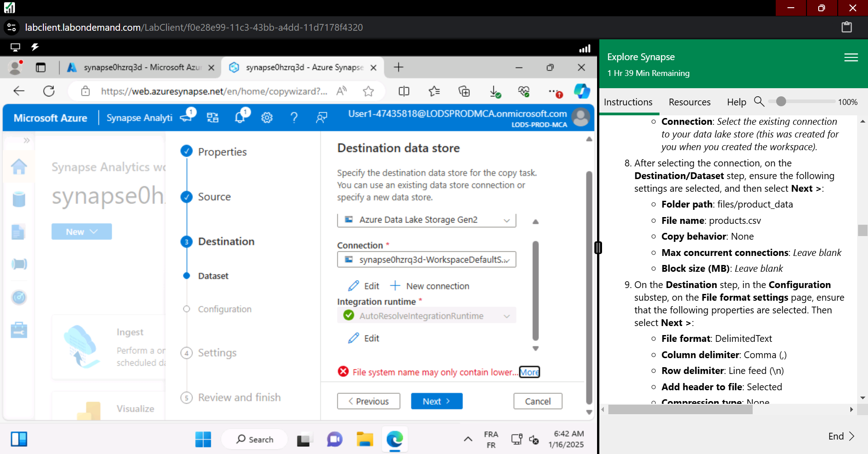Open the notifications bell icon
This screenshot has width=868, height=454.
point(240,118)
